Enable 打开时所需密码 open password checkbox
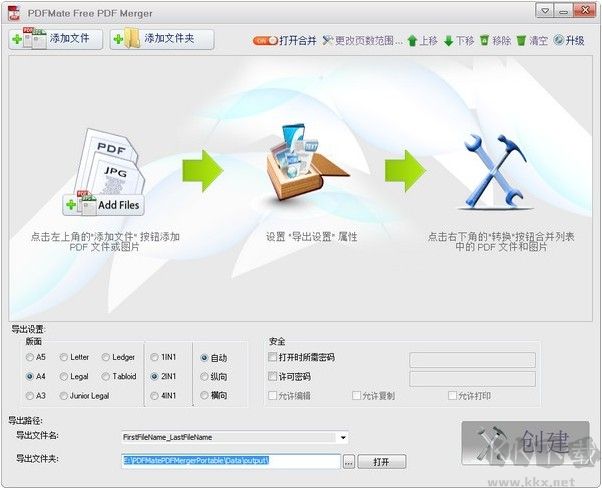 272,357
